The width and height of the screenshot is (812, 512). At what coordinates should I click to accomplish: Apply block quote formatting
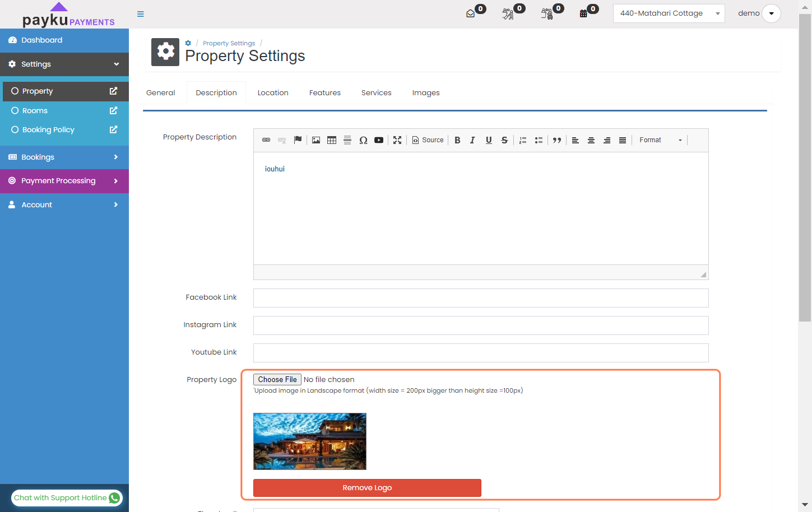557,140
